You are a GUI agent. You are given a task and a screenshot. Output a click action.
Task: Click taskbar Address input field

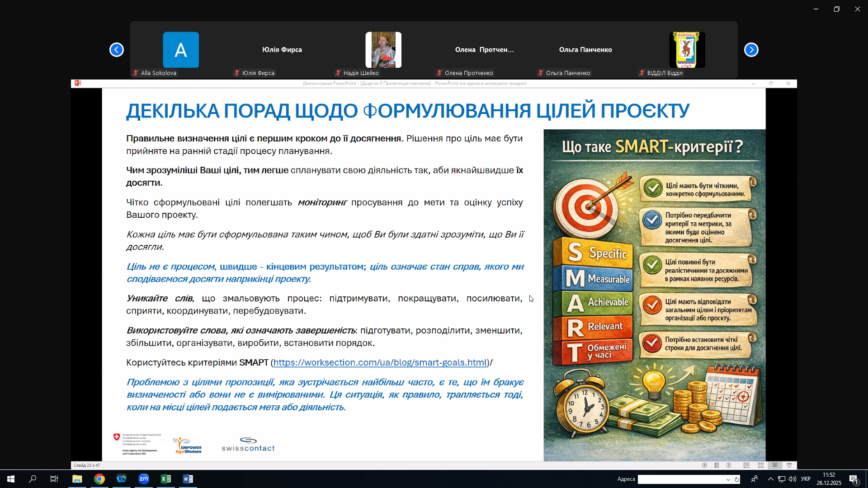coord(680,479)
